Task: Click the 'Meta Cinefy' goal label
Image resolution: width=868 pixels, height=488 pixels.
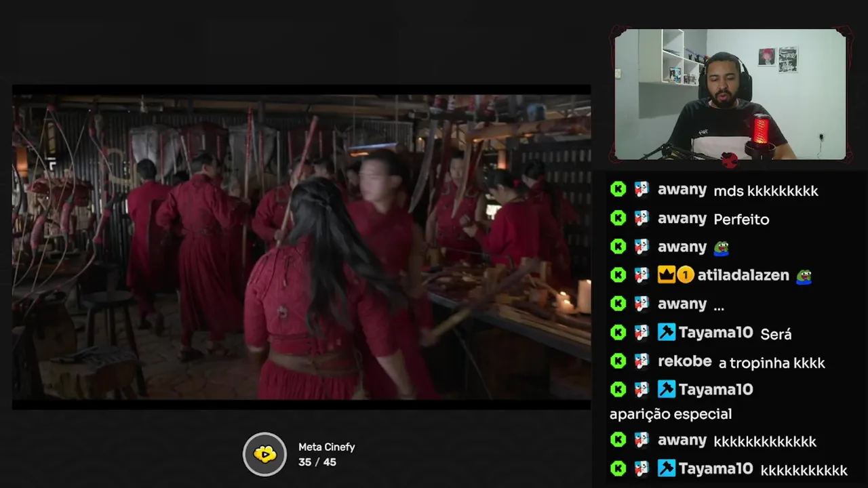Action: (x=327, y=447)
